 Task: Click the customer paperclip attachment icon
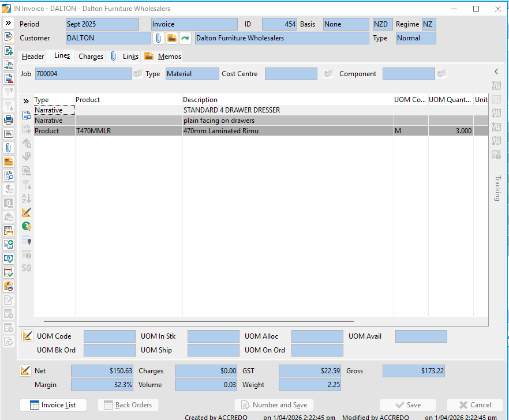[x=158, y=38]
